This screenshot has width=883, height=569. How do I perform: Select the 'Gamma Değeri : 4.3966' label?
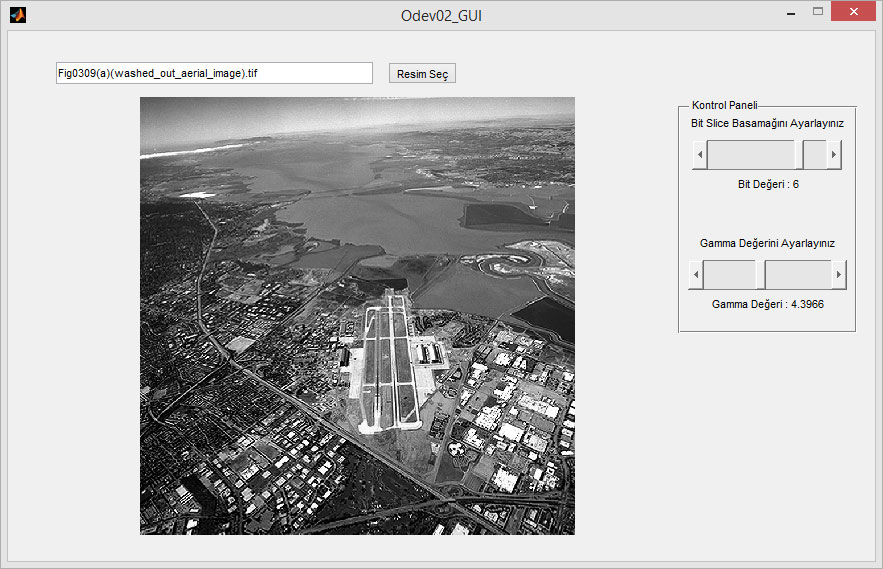click(x=767, y=304)
